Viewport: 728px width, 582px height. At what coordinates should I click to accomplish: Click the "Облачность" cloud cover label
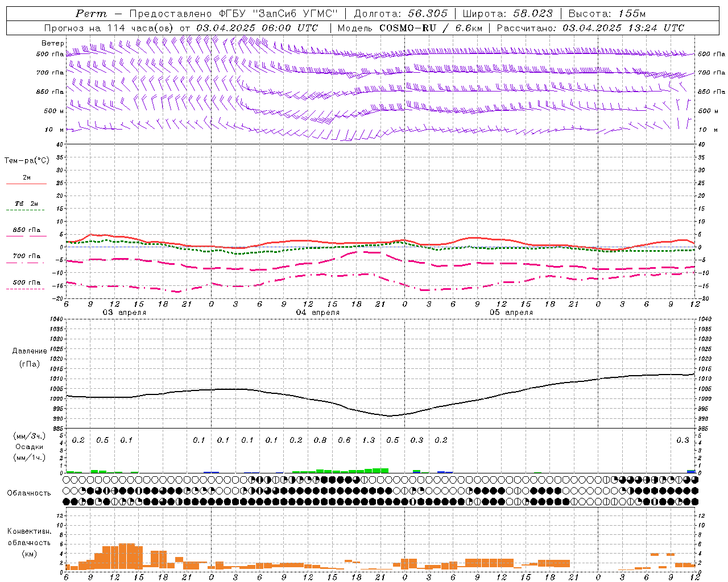point(29,493)
